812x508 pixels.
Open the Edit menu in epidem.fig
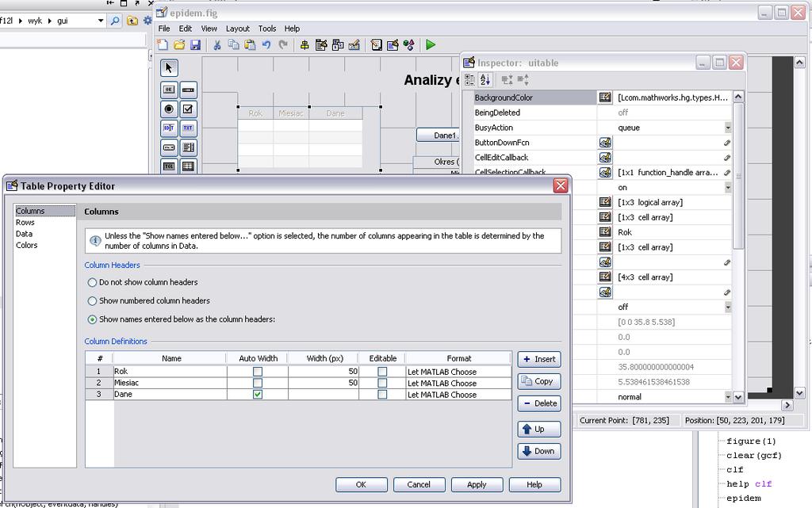coord(186,29)
